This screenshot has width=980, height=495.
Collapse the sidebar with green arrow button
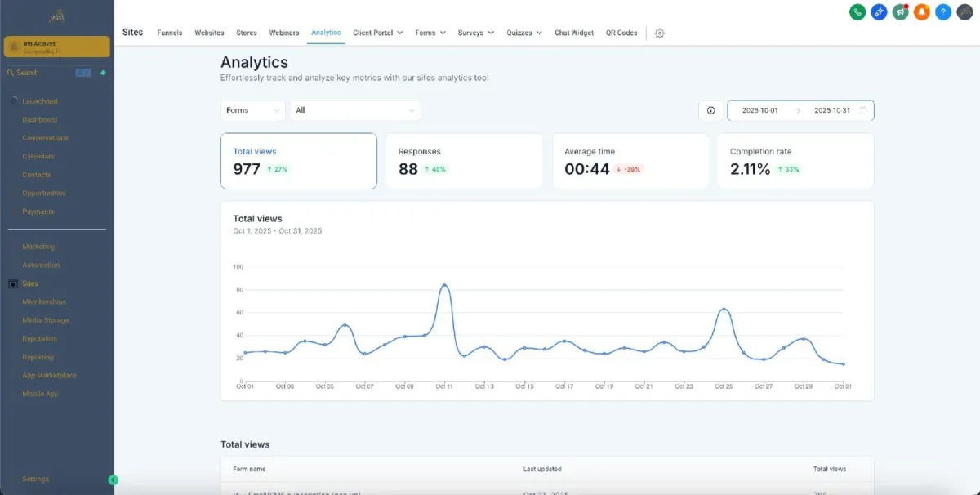click(113, 480)
